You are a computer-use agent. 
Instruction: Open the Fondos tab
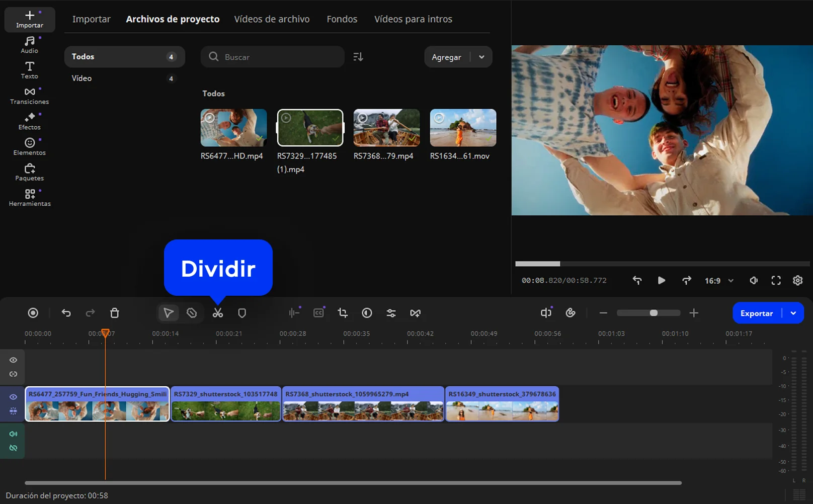(342, 19)
